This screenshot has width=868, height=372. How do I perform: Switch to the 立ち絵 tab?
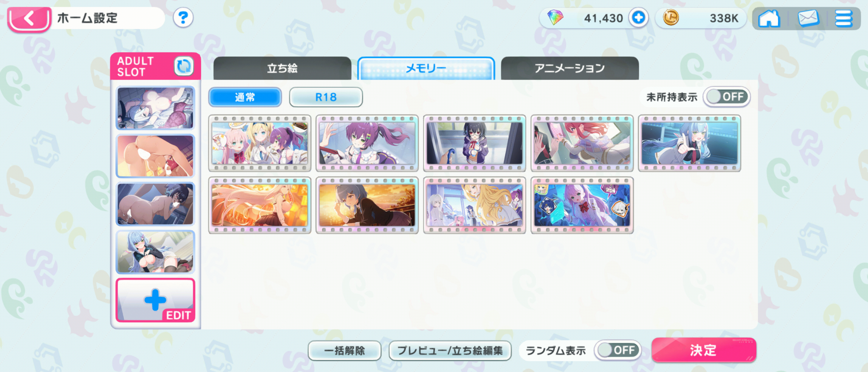click(x=282, y=68)
